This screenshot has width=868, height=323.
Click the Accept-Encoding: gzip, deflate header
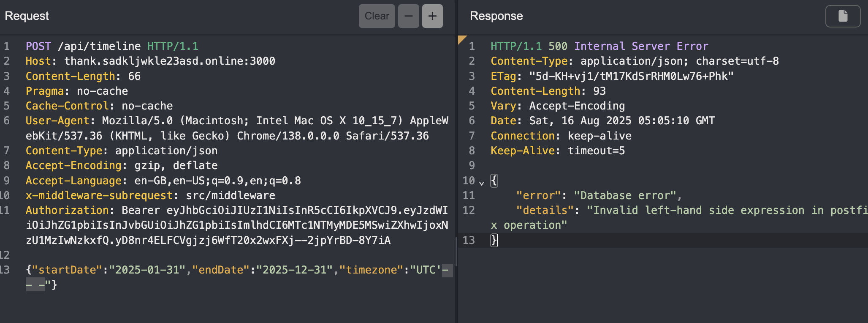click(122, 165)
